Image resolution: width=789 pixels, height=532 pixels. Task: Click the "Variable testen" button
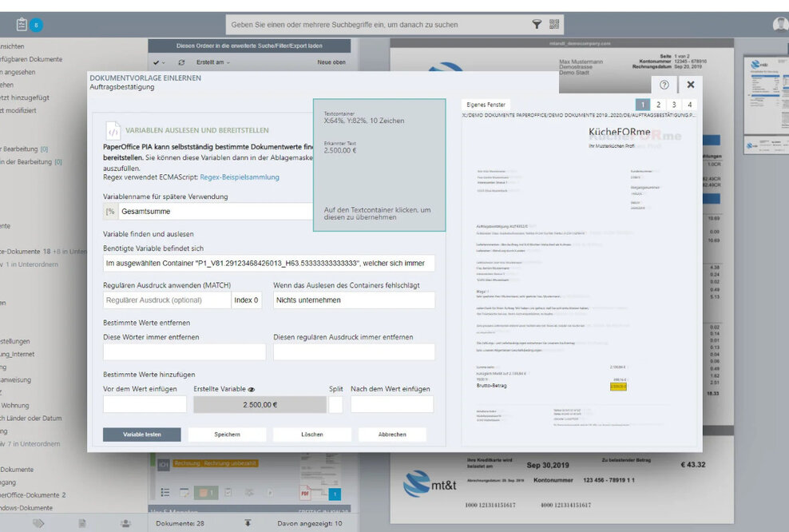coord(141,434)
